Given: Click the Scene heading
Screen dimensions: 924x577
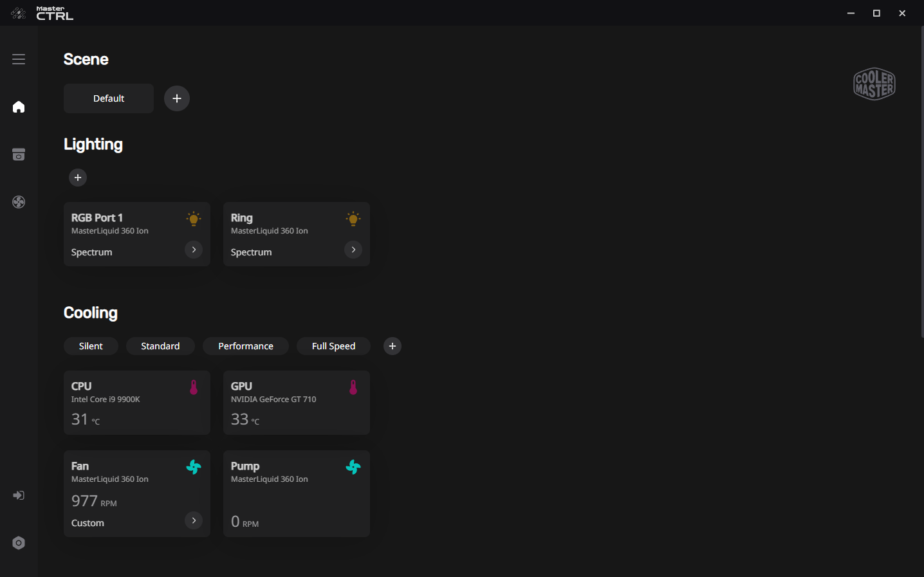Looking at the screenshot, I should (x=86, y=59).
